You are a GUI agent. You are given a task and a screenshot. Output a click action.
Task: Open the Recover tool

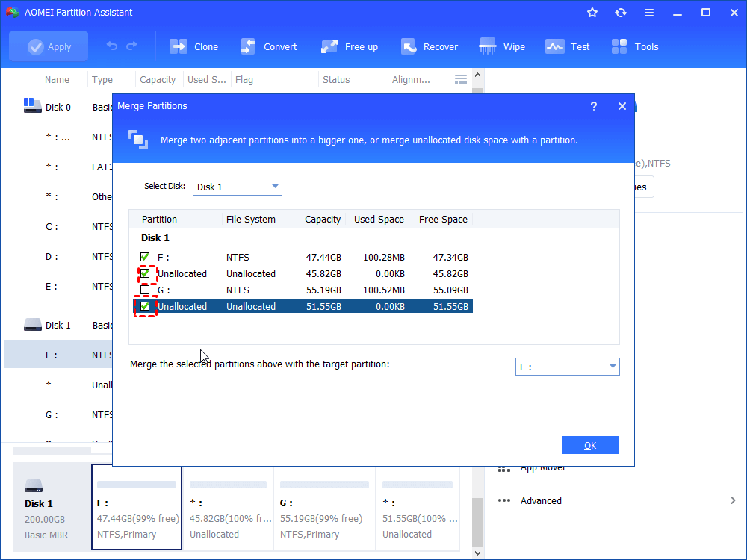(x=430, y=46)
